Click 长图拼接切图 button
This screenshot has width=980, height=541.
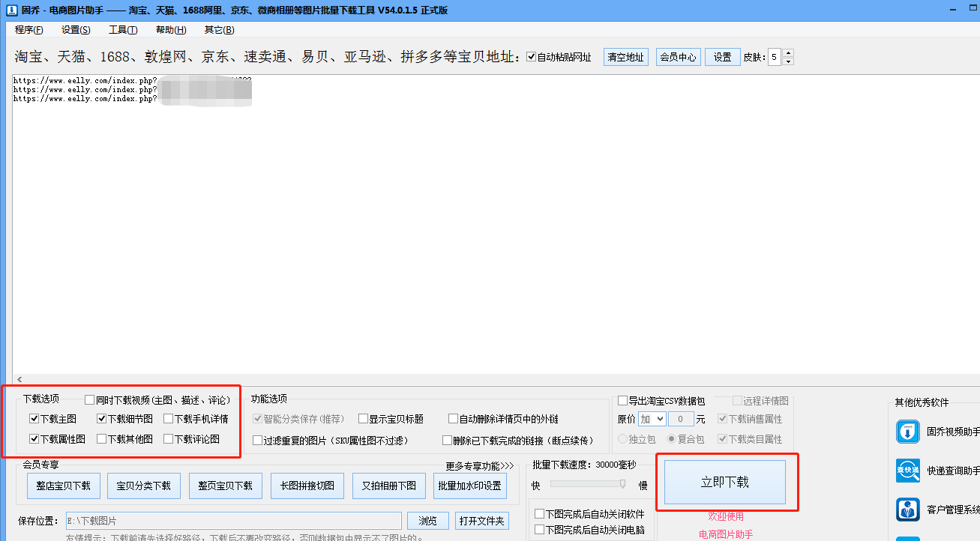[x=307, y=486]
